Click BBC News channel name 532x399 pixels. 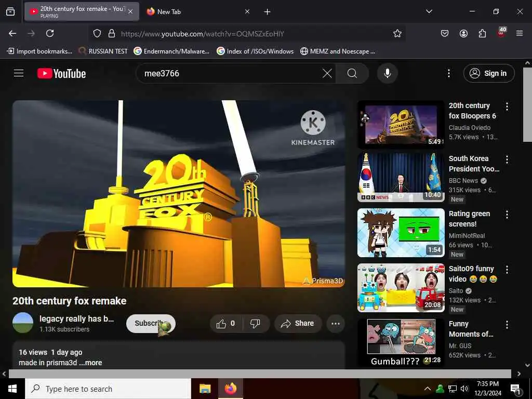(463, 181)
